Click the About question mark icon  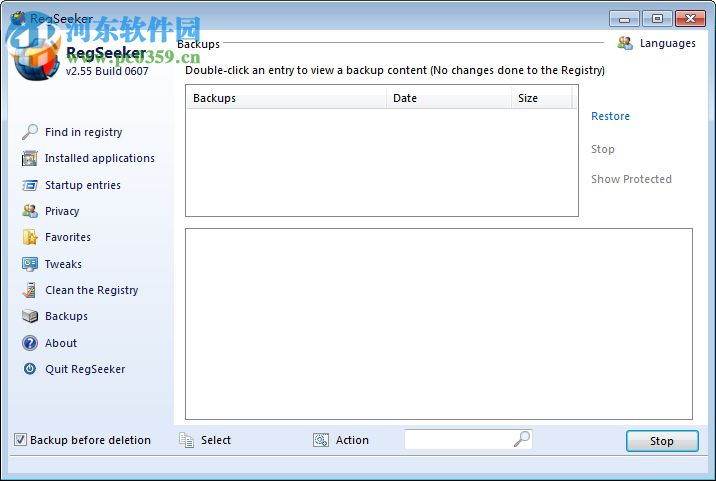(x=30, y=343)
